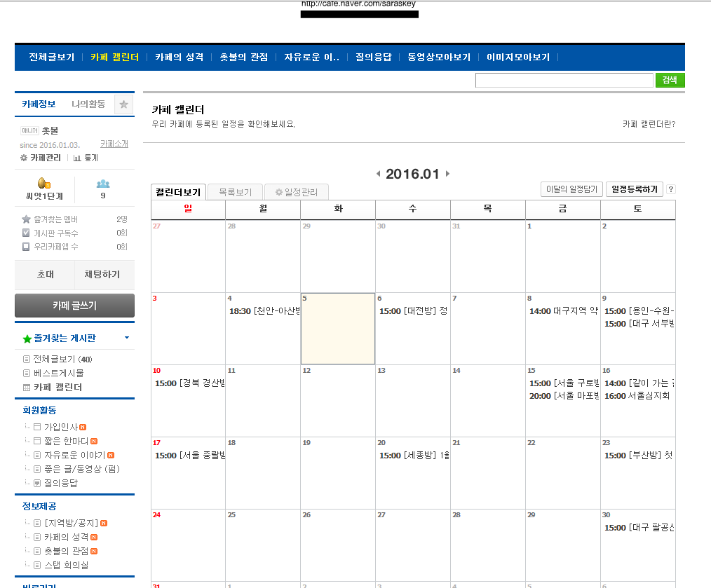Click the green star in 즐겨찾는 게시판
711x588 pixels.
(27, 339)
